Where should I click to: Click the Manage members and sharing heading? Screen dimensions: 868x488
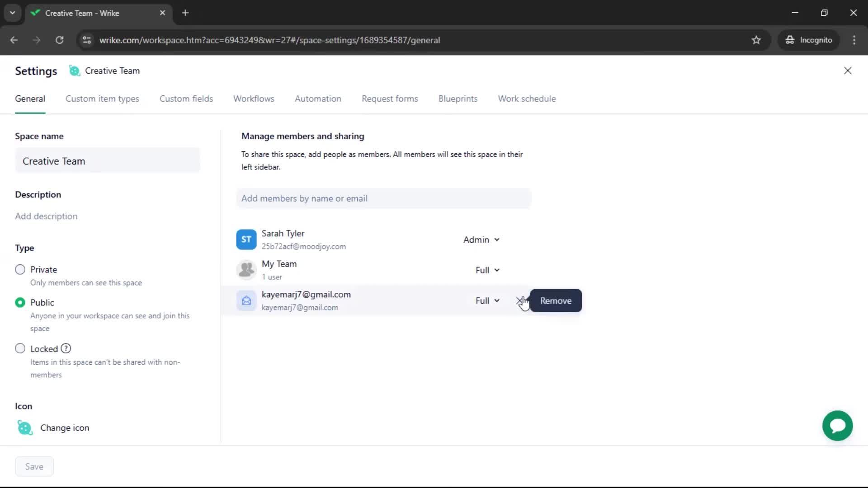point(302,136)
